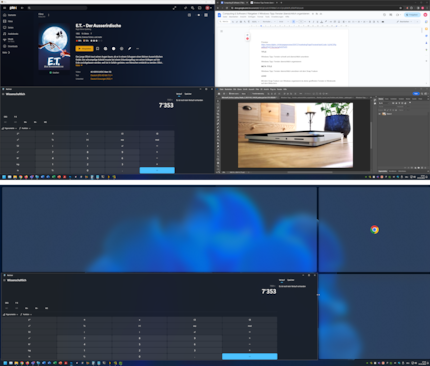Open the Docs zoom level dropdown
Screen dimensions: 430x366
click(255, 22)
